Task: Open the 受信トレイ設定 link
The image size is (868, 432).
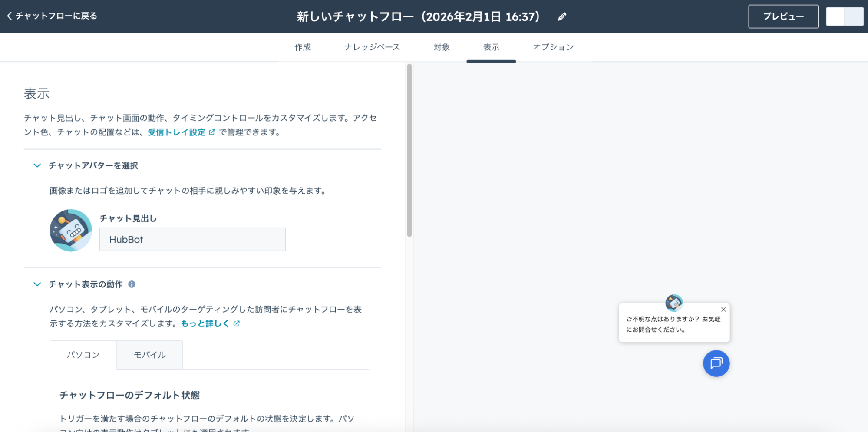Action: point(176,132)
